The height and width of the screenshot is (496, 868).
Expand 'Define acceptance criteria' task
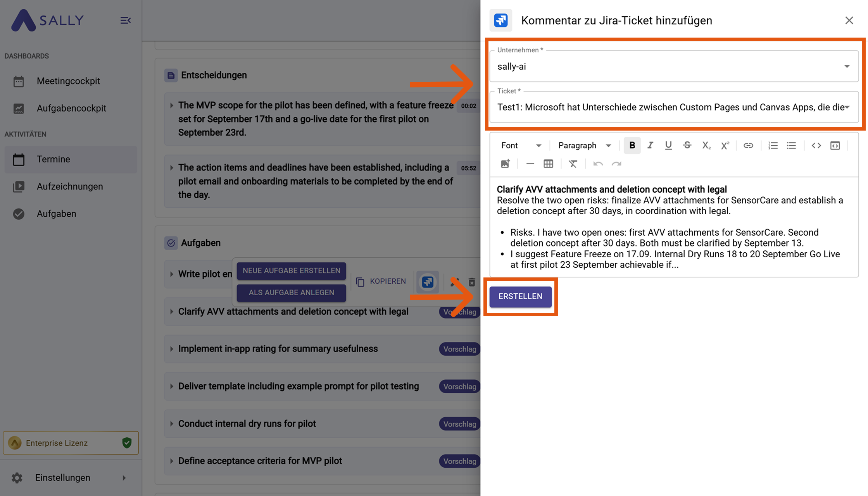[x=171, y=461]
